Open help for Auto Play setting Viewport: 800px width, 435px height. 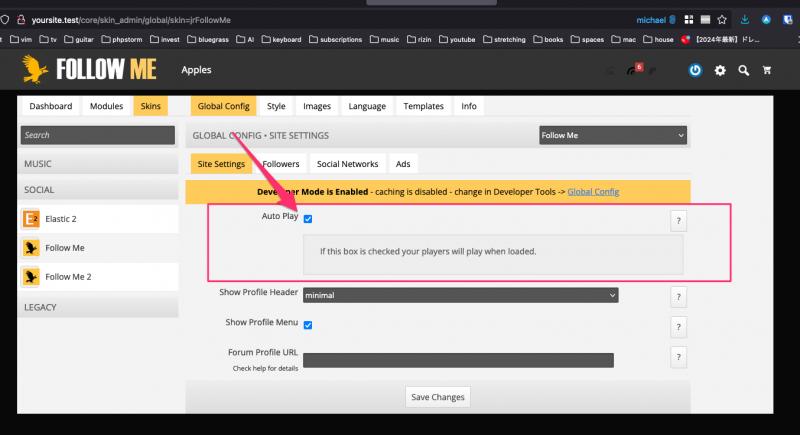[x=678, y=221]
